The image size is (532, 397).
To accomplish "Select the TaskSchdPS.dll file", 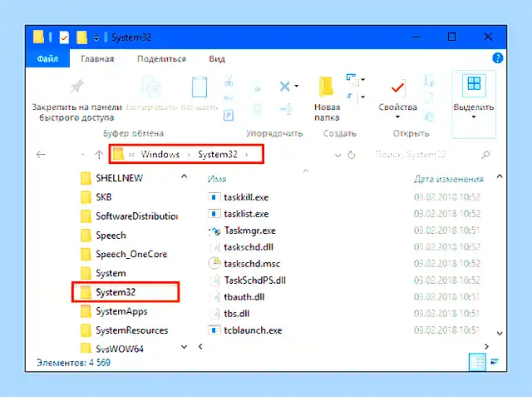I will coord(247,280).
